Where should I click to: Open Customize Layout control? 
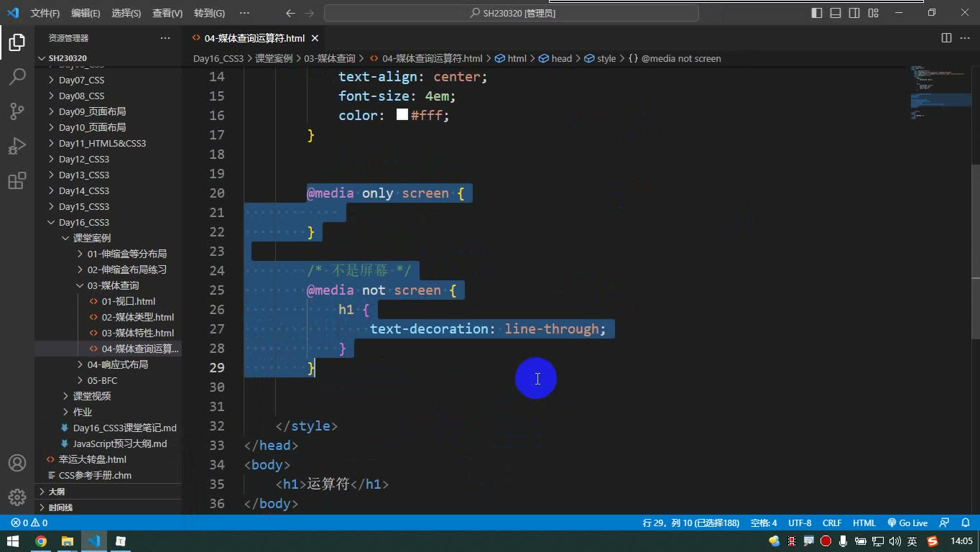873,13
